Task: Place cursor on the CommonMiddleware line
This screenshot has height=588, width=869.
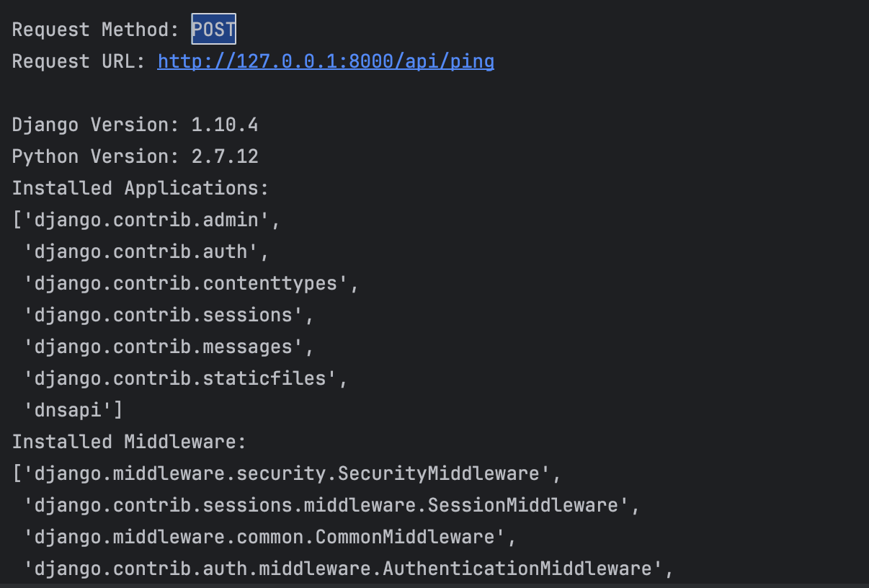Action: (x=269, y=537)
